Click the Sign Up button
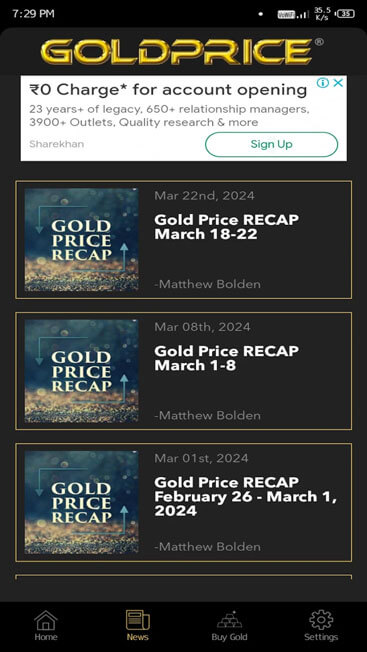The height and width of the screenshot is (652, 367). [x=271, y=144]
